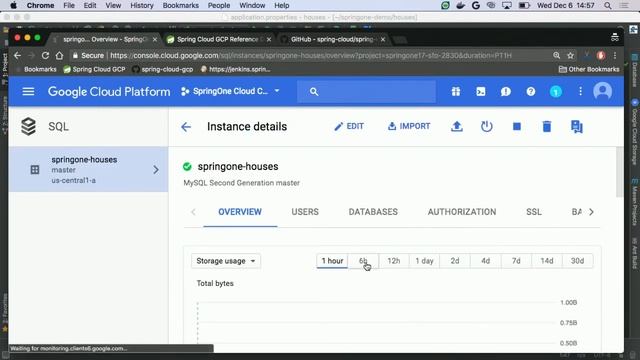Click the 'Total bytes' chart label
The image size is (640, 360).
click(x=215, y=283)
